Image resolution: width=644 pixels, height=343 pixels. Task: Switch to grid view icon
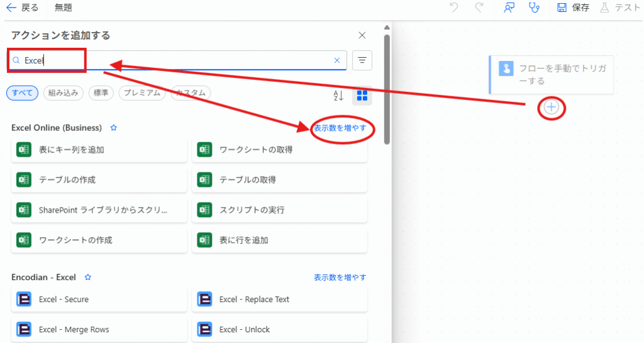pyautogui.click(x=362, y=95)
